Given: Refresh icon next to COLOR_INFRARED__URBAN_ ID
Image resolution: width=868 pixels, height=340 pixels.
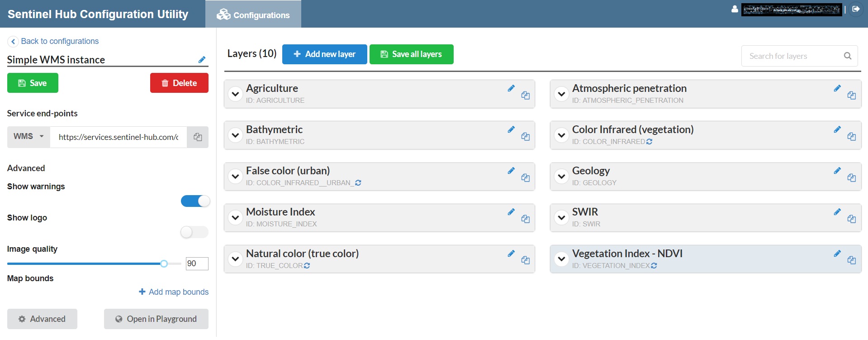Looking at the screenshot, I should click(358, 183).
